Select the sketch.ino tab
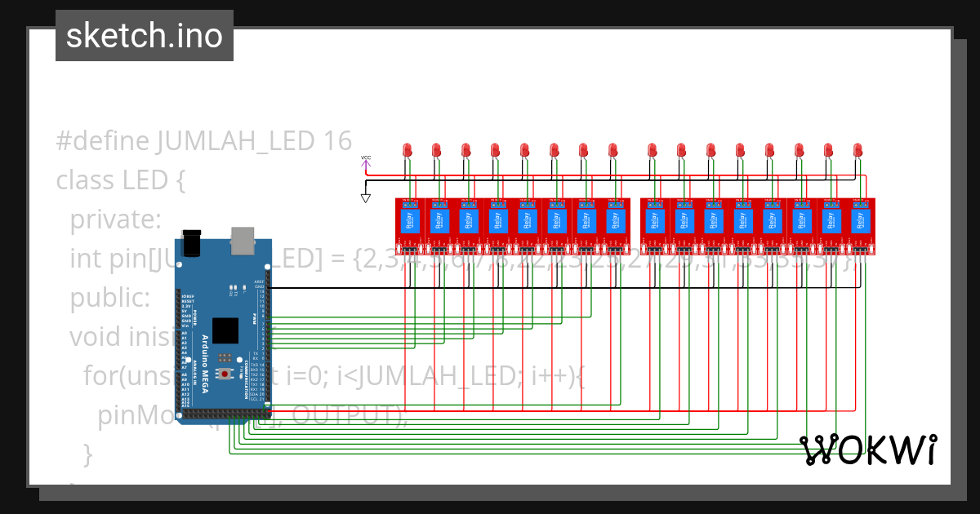Image resolution: width=980 pixels, height=514 pixels. pos(144,35)
